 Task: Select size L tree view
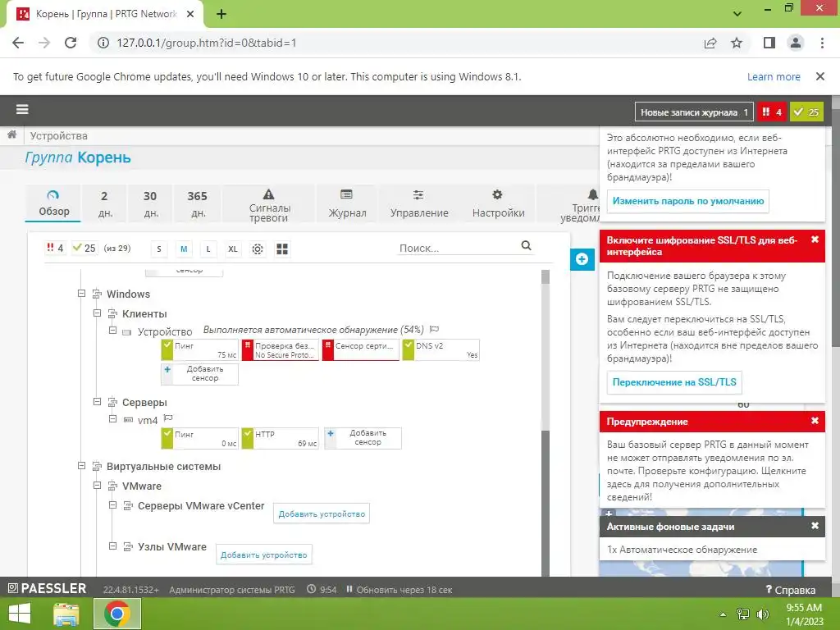point(208,249)
